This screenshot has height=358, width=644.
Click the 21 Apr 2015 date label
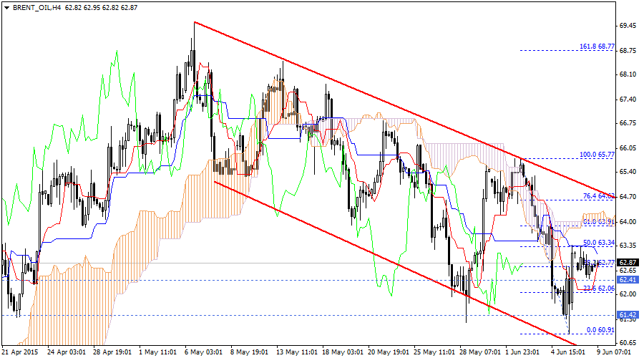coord(20,352)
